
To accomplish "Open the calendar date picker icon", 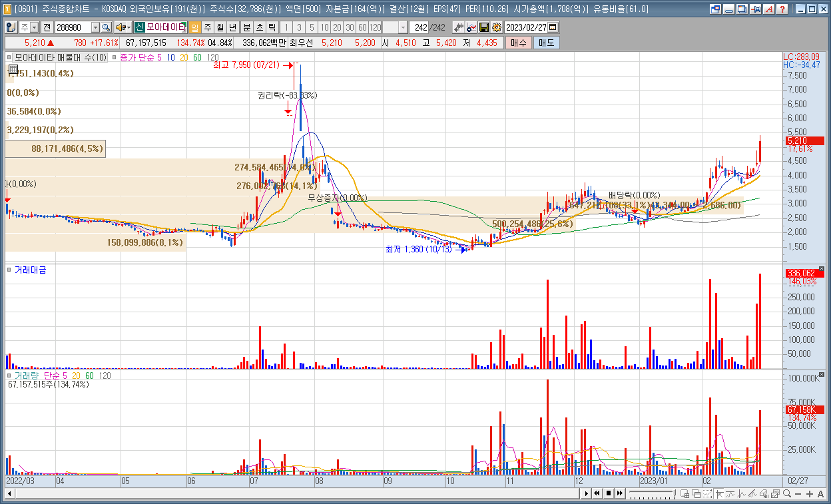I will 553,27.
